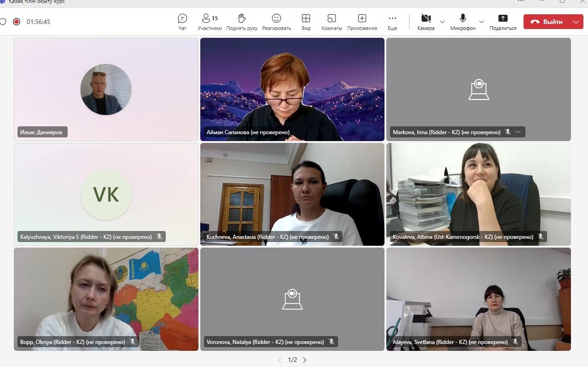588x367 pixels.
Task: Open Комнаты breakout rooms
Action: (332, 22)
